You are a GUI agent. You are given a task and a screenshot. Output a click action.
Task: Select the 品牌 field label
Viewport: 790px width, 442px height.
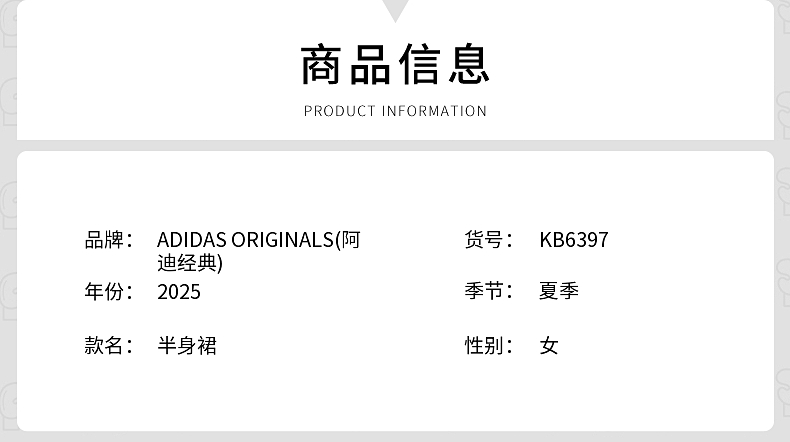coord(107,240)
